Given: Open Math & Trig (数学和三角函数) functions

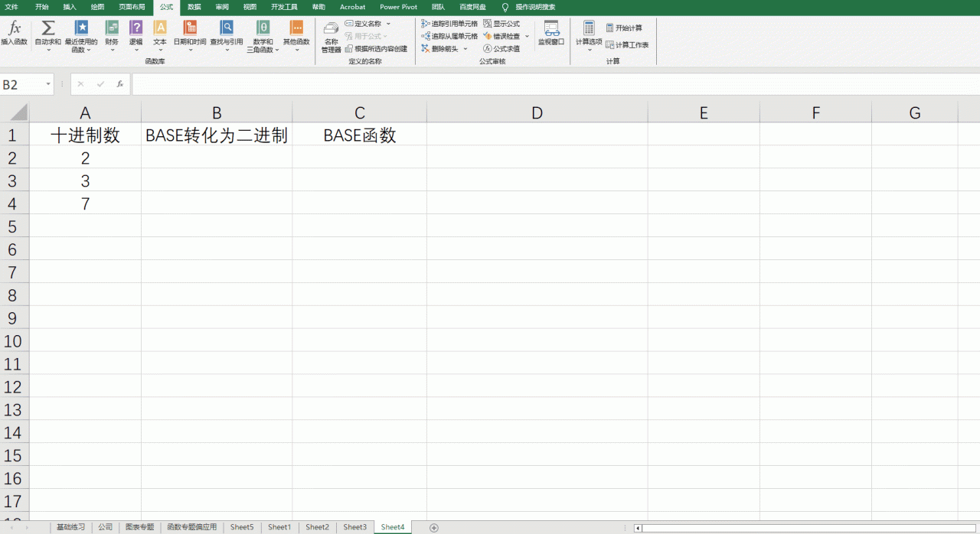Looking at the screenshot, I should pyautogui.click(x=263, y=35).
